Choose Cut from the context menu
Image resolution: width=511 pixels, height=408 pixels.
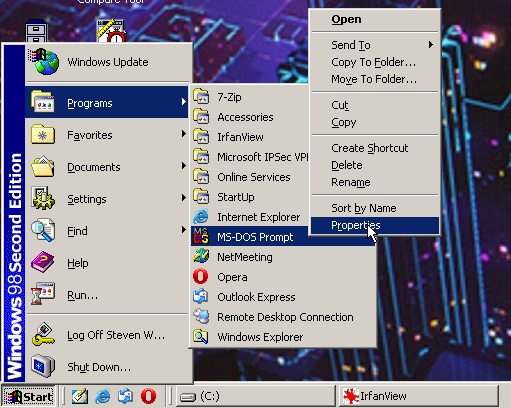[x=375, y=105]
